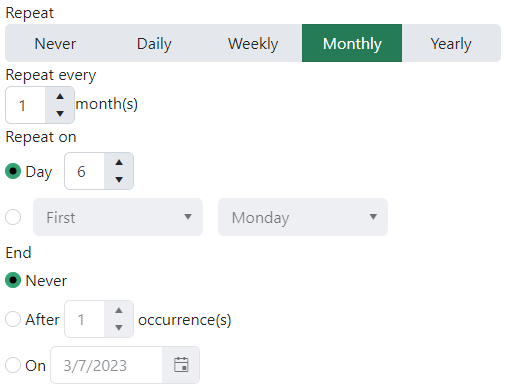The width and height of the screenshot is (512, 392).
Task: Choose Yearly repeat option
Action: tap(451, 43)
